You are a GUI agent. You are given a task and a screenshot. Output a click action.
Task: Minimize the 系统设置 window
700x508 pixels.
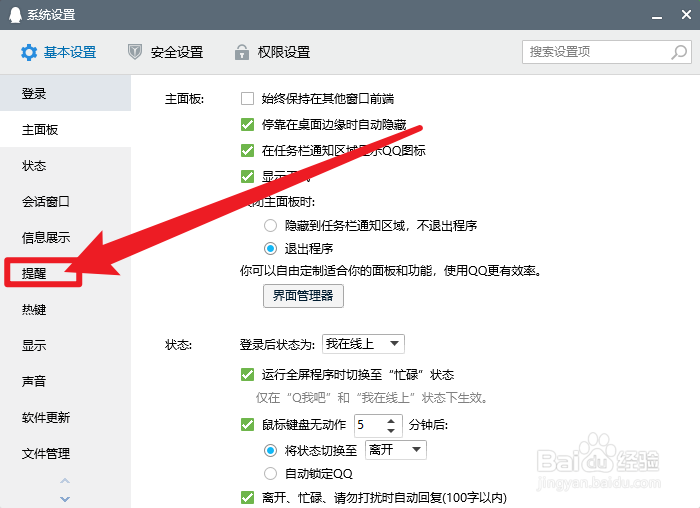656,15
